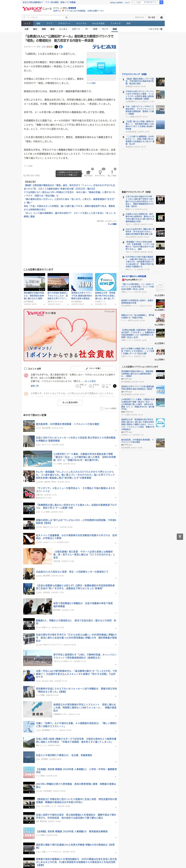Click the テレビ高知 provider logo

pos(104,47)
